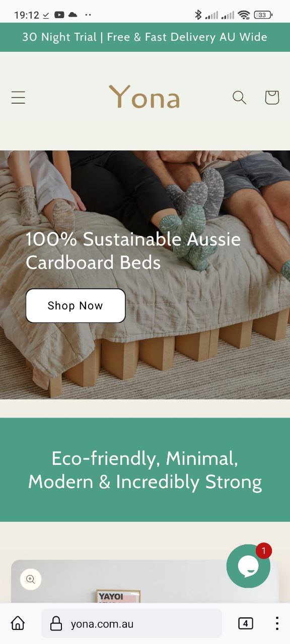Image resolution: width=290 pixels, height=644 pixels.
Task: Tap the YouTube status bar notification icon
Action: [x=59, y=15]
